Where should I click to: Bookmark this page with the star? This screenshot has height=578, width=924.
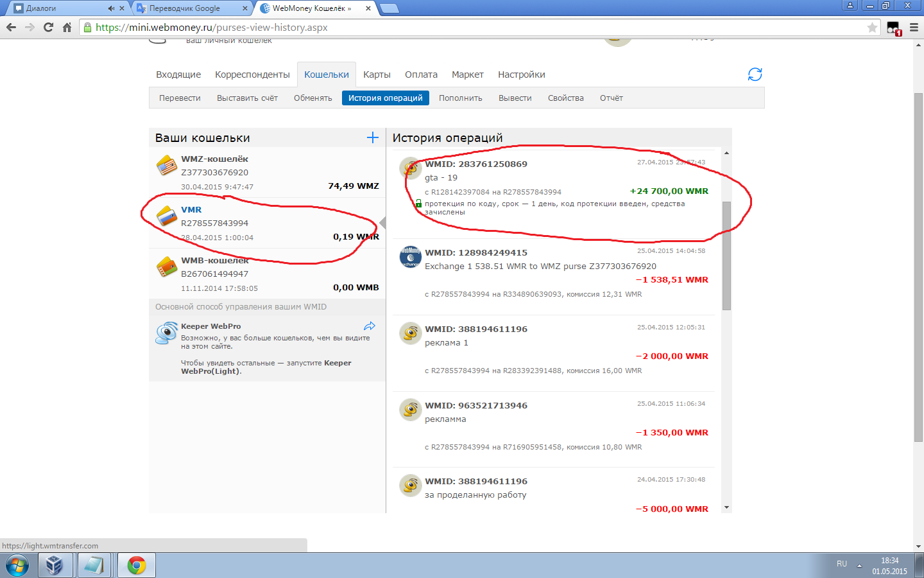(872, 28)
